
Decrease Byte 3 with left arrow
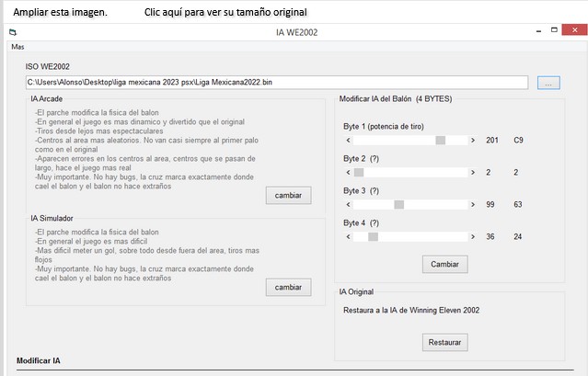(348, 204)
